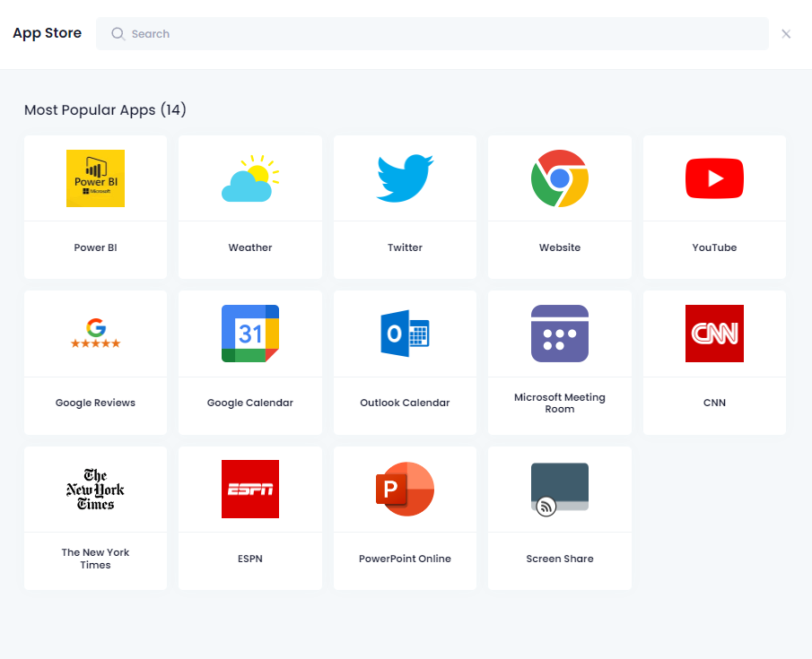Select the ESPN logo icon
Image resolution: width=812 pixels, height=659 pixels.
(250, 490)
